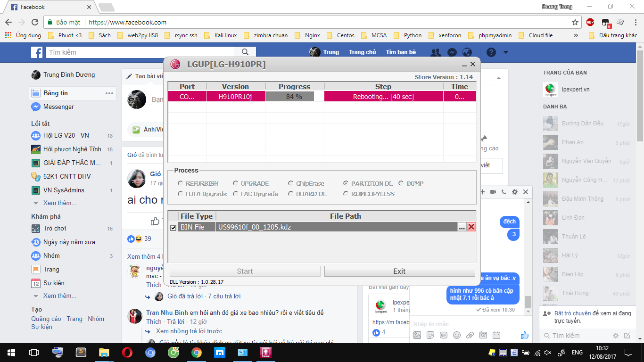Click the friend requests icon
644x362 pixels.
(x=436, y=52)
